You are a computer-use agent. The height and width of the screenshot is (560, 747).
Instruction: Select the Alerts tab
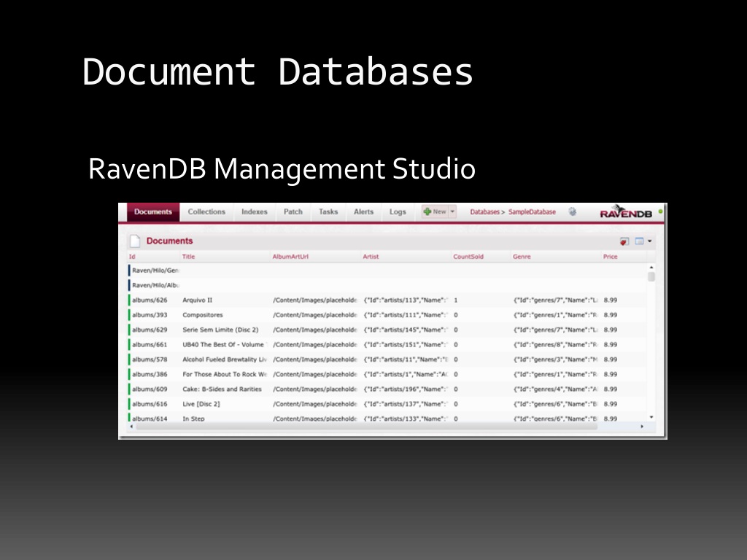(363, 212)
